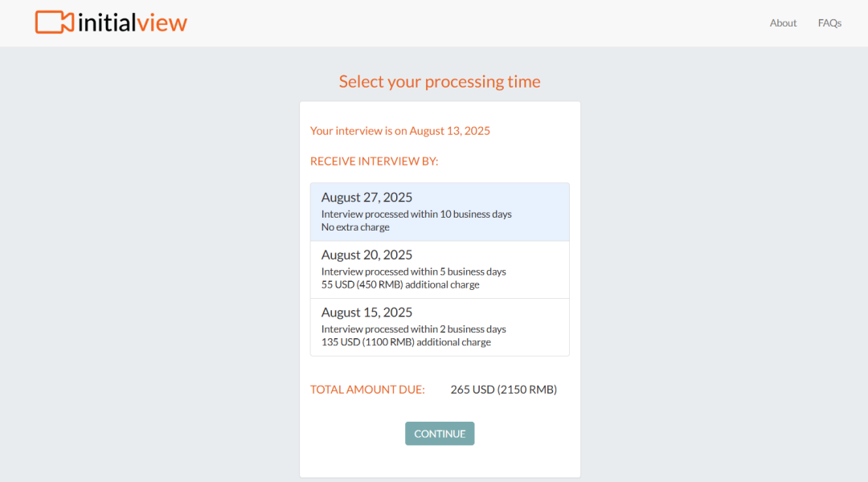The width and height of the screenshot is (868, 482).
Task: Choose 2 business days processing
Action: point(414,329)
